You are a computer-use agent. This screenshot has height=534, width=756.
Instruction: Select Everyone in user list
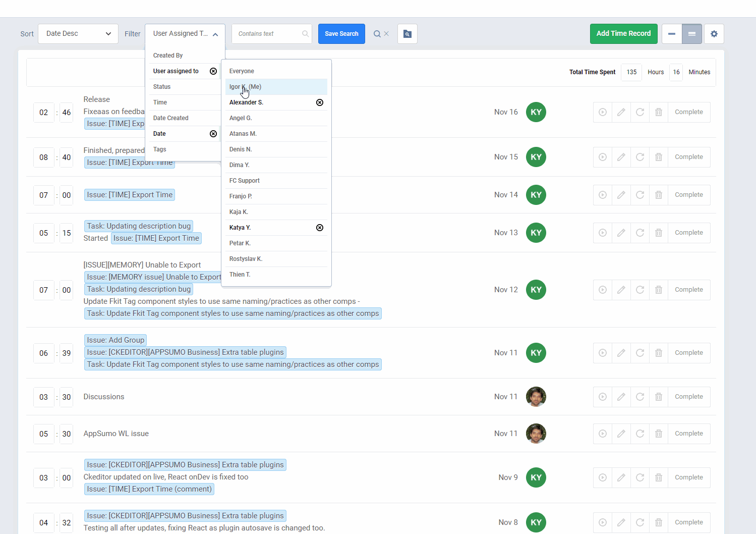pyautogui.click(x=276, y=71)
